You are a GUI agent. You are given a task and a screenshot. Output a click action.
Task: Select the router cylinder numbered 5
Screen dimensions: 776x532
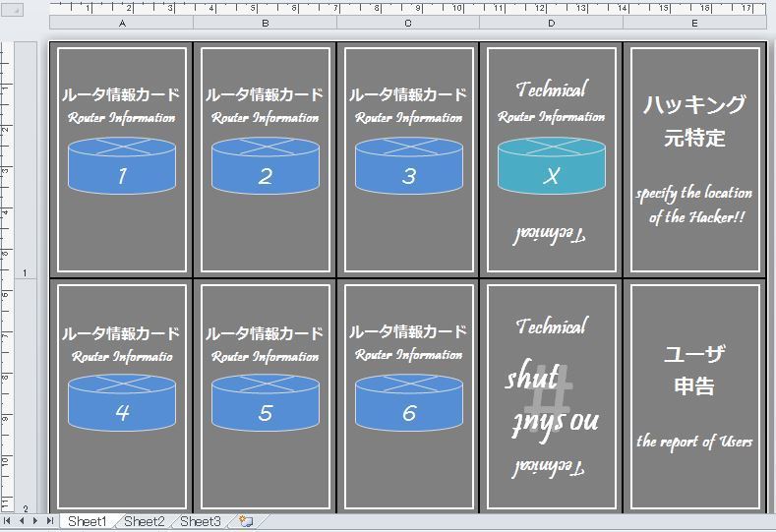[x=266, y=403]
